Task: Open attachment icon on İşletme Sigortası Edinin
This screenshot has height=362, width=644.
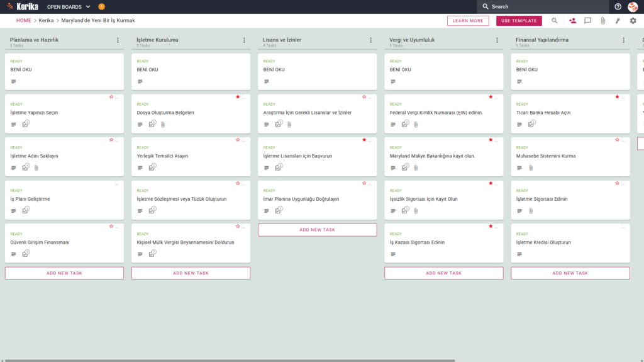Action: click(531, 211)
